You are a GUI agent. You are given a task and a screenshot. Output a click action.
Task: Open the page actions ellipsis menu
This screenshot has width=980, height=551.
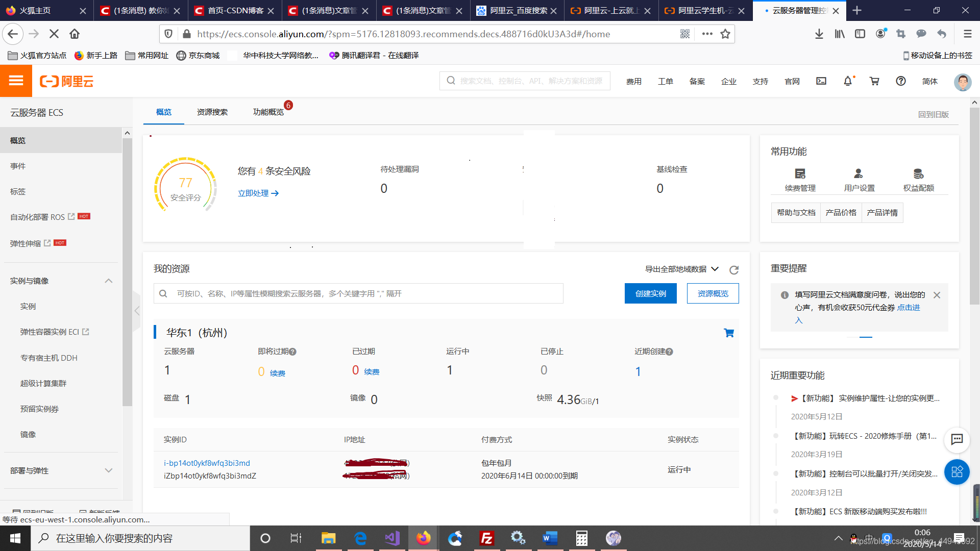pyautogui.click(x=707, y=34)
